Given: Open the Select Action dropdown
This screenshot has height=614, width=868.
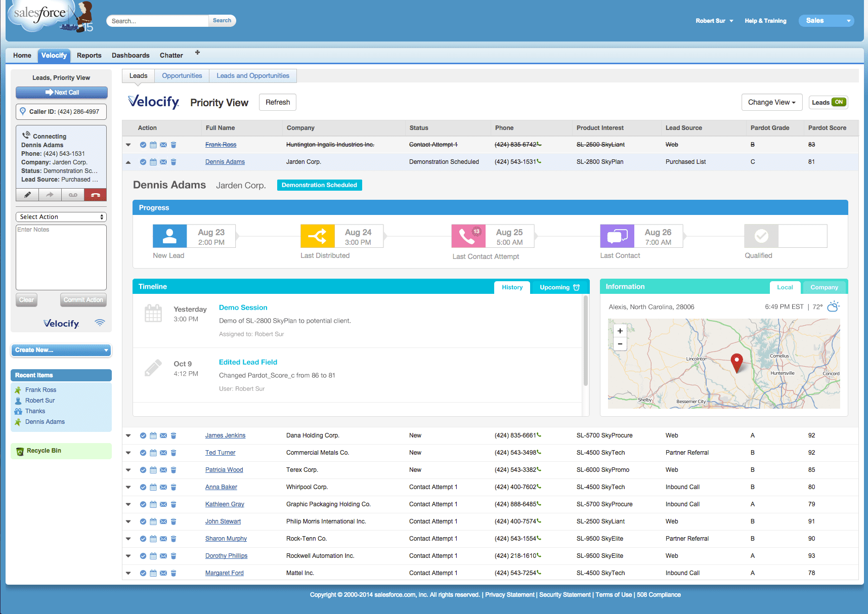Looking at the screenshot, I should point(61,216).
